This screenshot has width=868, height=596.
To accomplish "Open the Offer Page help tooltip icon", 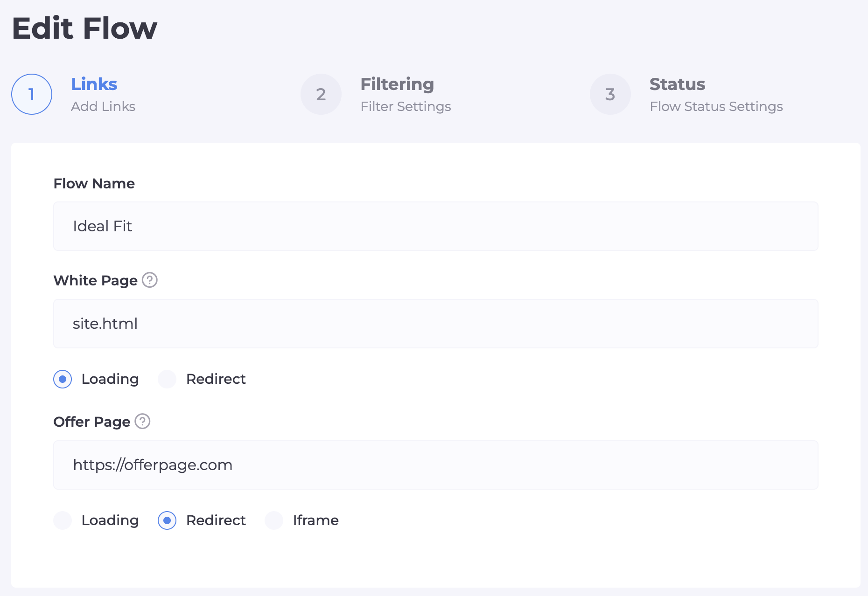I will tap(142, 422).
